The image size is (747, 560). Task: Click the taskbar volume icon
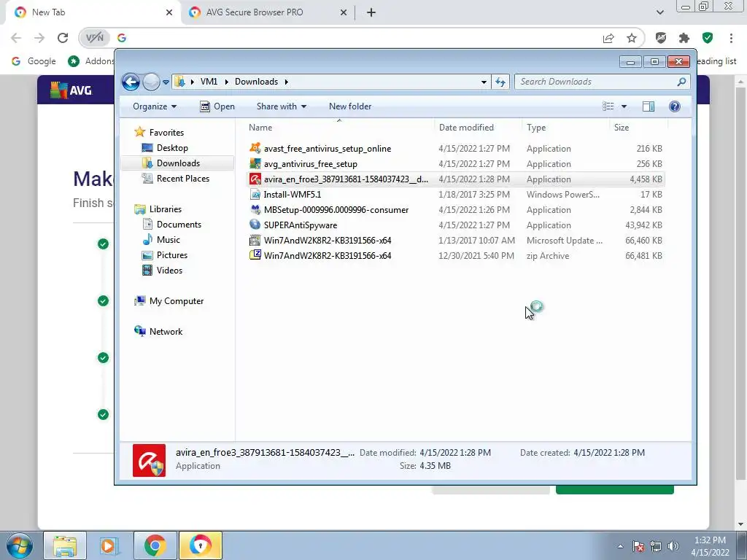(673, 546)
